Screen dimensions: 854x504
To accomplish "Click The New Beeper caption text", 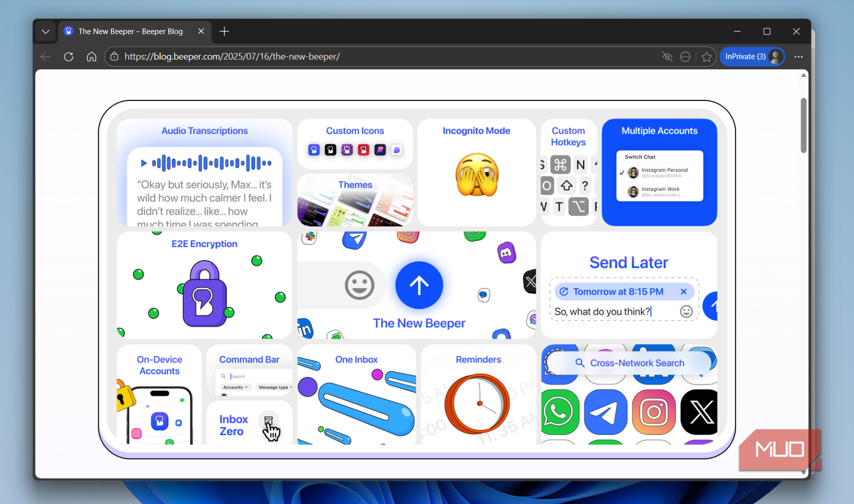I will click(x=419, y=323).
